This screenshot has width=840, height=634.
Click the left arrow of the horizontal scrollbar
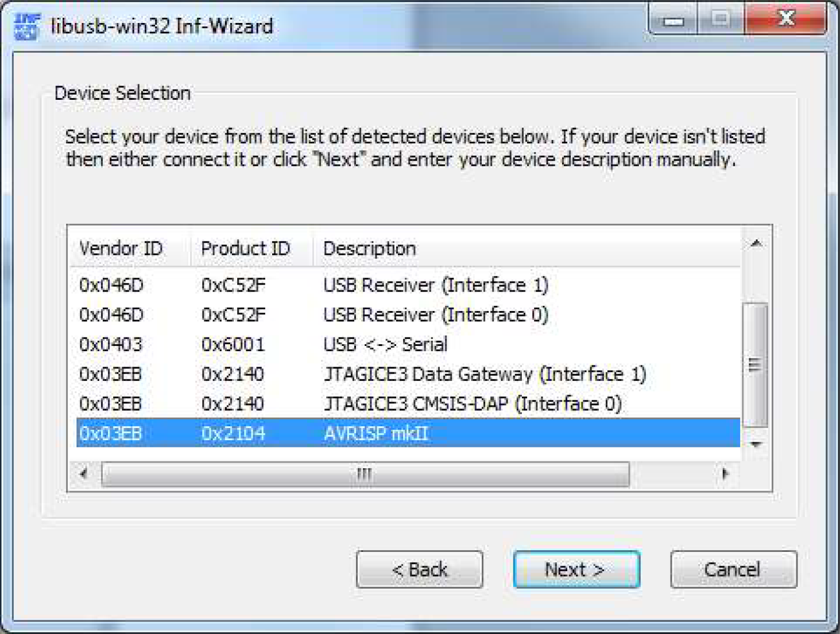84,474
